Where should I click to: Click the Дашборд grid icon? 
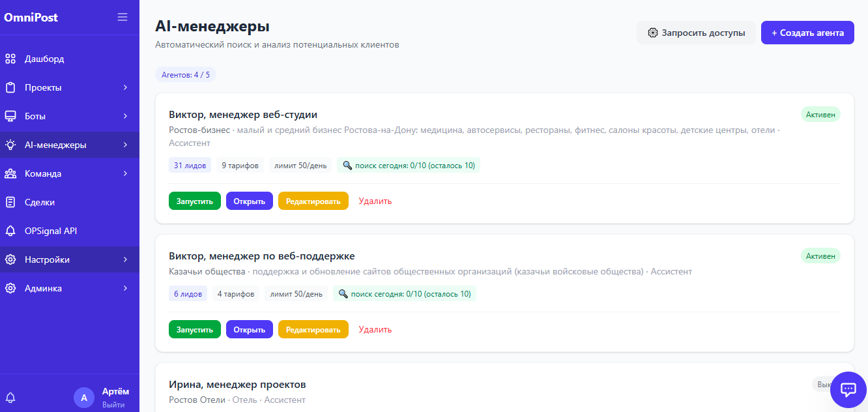click(10, 59)
